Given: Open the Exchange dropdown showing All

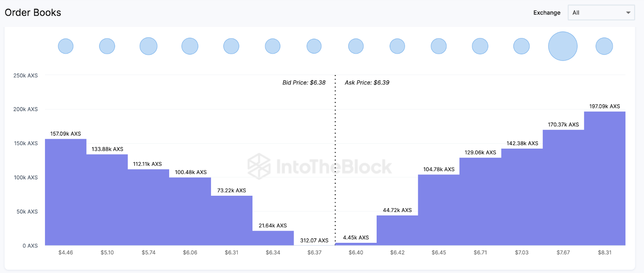Looking at the screenshot, I should (x=601, y=12).
